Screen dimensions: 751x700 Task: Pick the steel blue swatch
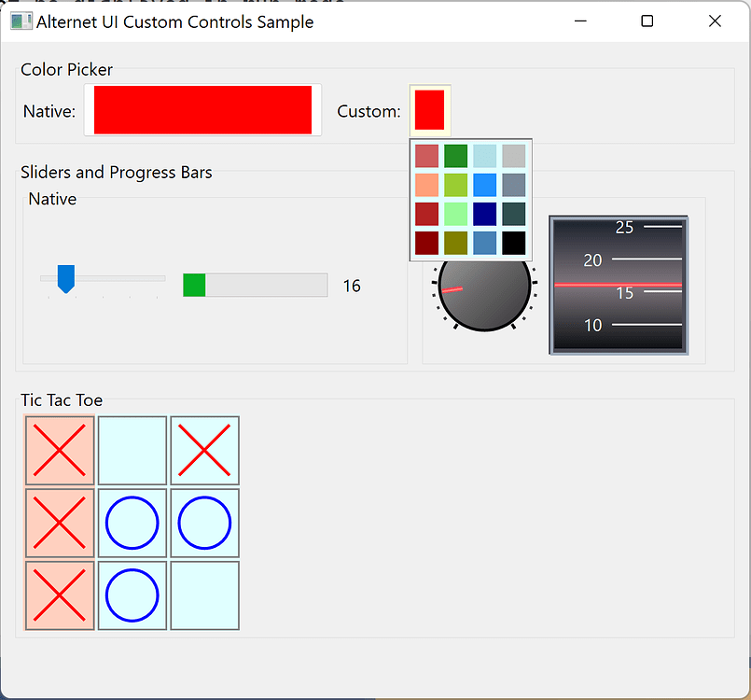485,244
